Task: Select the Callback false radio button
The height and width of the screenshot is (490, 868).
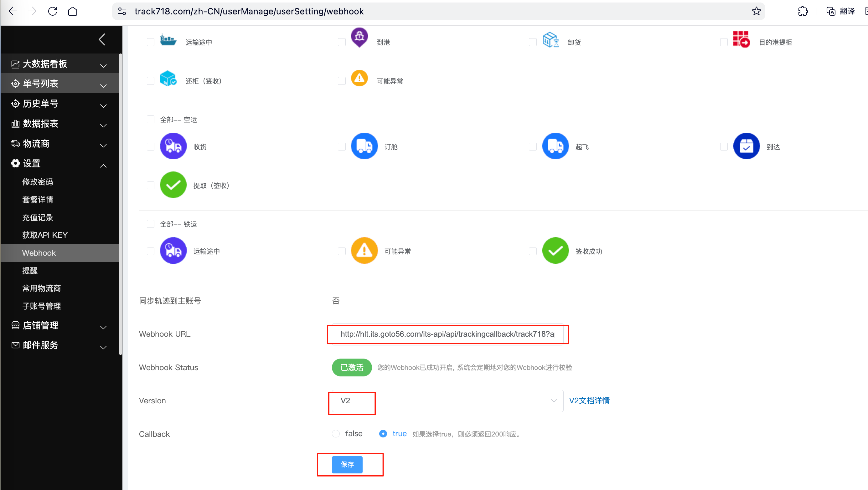Action: pos(336,434)
